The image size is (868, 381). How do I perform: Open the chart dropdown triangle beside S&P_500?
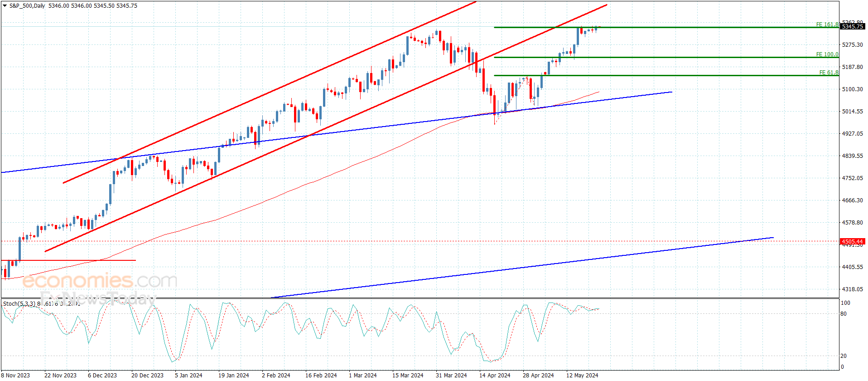point(5,6)
